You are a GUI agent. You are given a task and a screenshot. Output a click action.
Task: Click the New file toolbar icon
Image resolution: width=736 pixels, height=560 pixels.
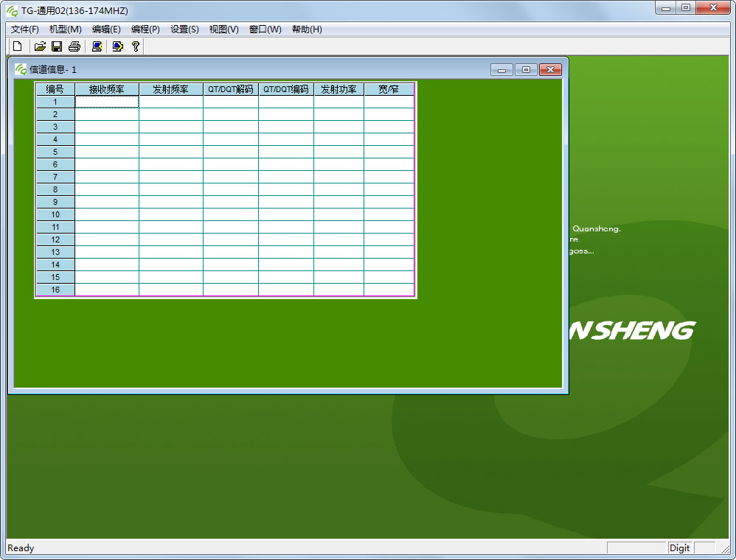pos(17,46)
